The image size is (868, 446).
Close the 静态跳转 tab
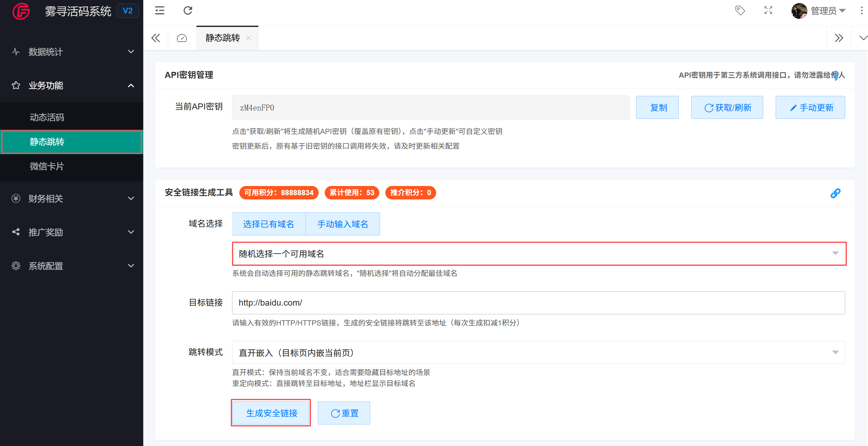[249, 38]
